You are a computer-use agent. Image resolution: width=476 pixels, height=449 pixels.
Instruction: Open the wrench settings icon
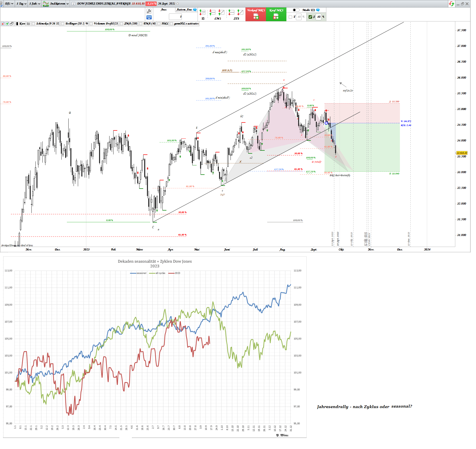pos(149,11)
